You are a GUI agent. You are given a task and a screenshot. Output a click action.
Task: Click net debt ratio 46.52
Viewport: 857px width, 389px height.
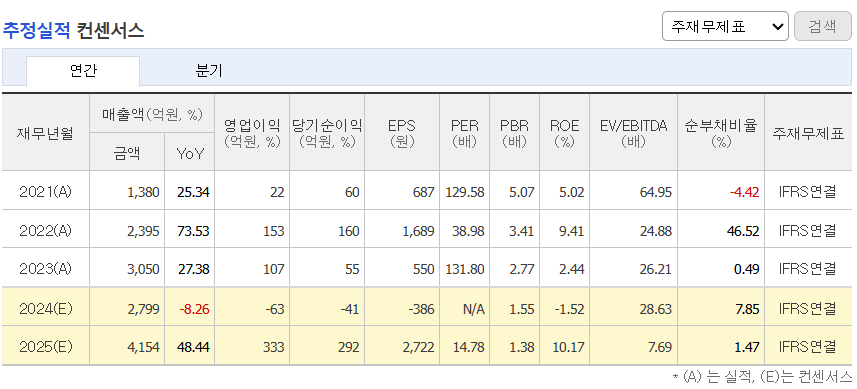click(x=743, y=231)
